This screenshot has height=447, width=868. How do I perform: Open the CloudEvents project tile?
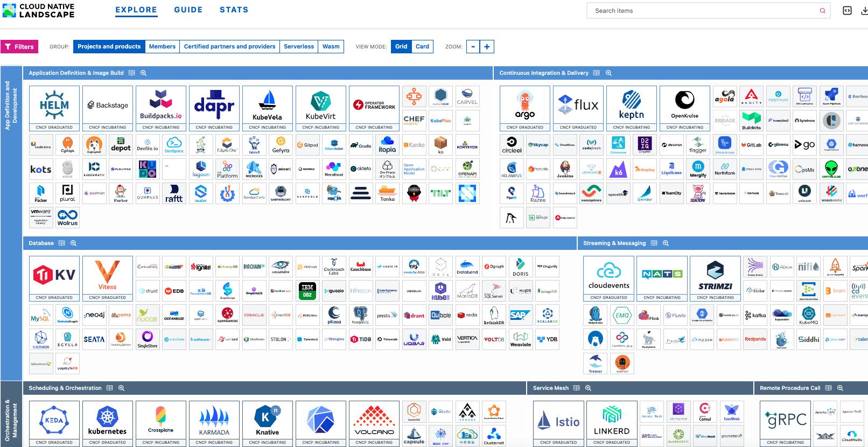[608, 278]
